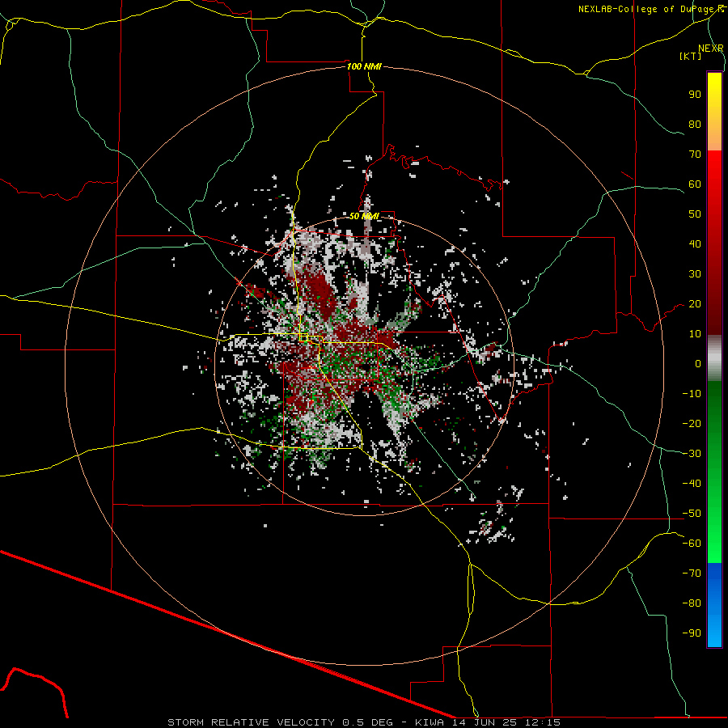Click the 50 NMI range ring label
Viewport: 728px width, 728px height.
(x=364, y=216)
